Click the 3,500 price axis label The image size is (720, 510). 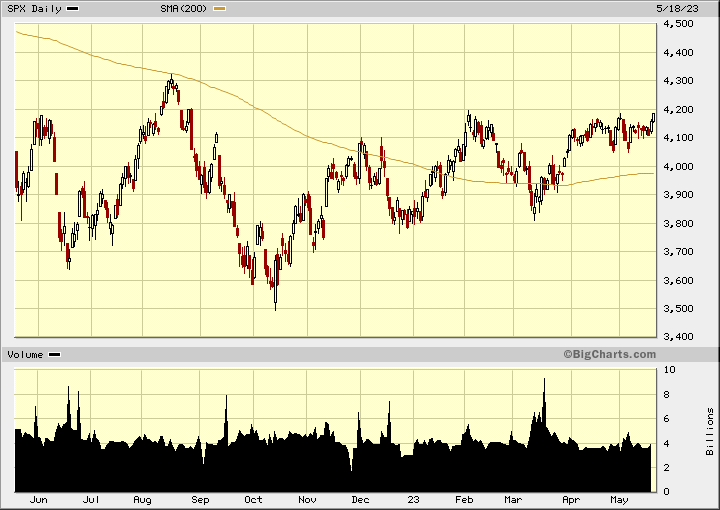click(x=678, y=308)
